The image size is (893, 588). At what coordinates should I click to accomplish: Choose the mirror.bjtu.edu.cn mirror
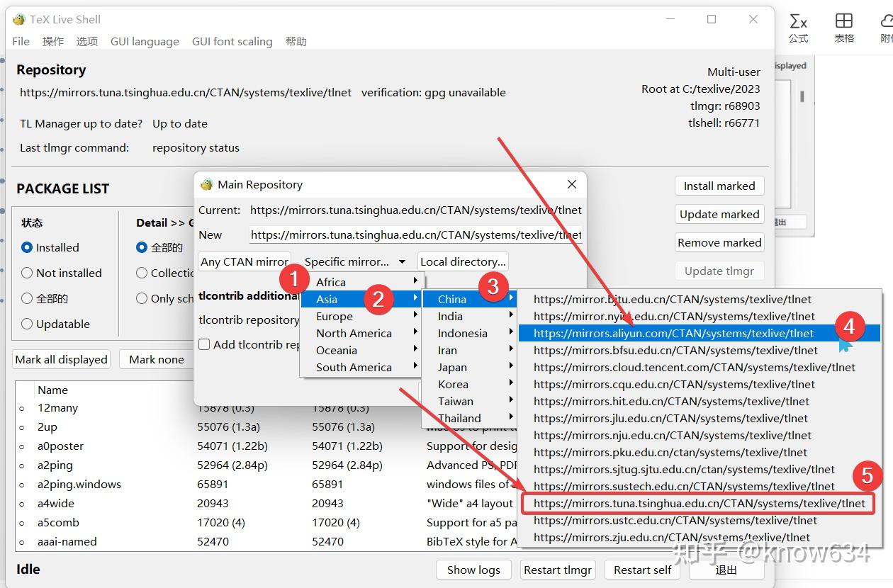(699, 299)
